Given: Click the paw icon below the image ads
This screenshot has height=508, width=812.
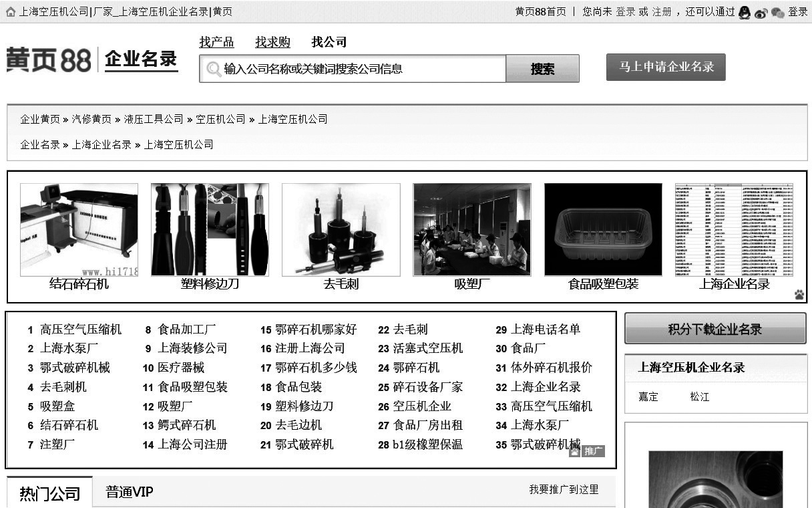Looking at the screenshot, I should coord(799,295).
